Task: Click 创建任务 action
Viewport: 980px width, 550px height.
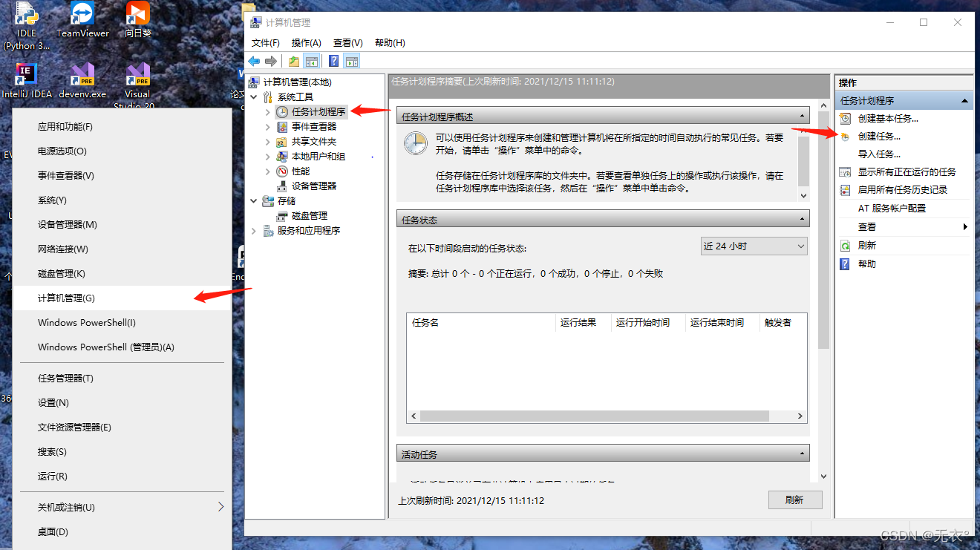Action: tap(879, 136)
